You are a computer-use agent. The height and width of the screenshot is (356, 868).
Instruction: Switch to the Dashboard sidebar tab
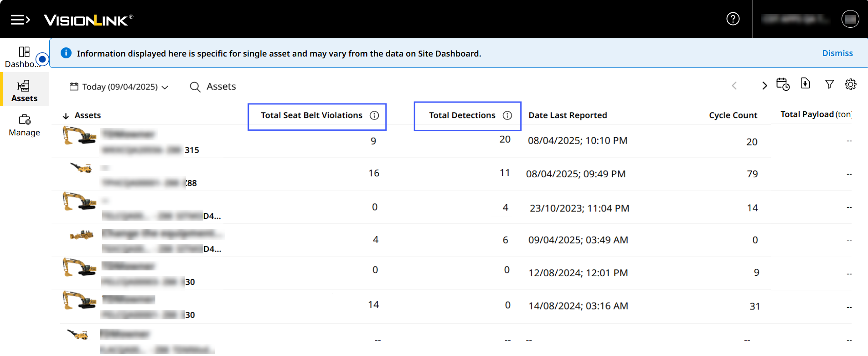[x=24, y=57]
